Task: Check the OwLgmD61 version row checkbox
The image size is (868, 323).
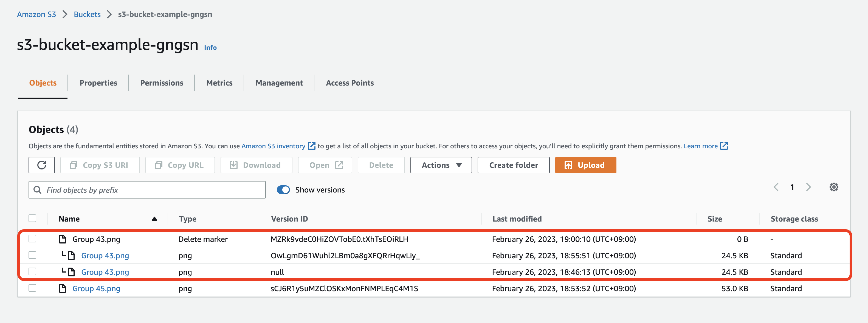Action: pos(32,255)
